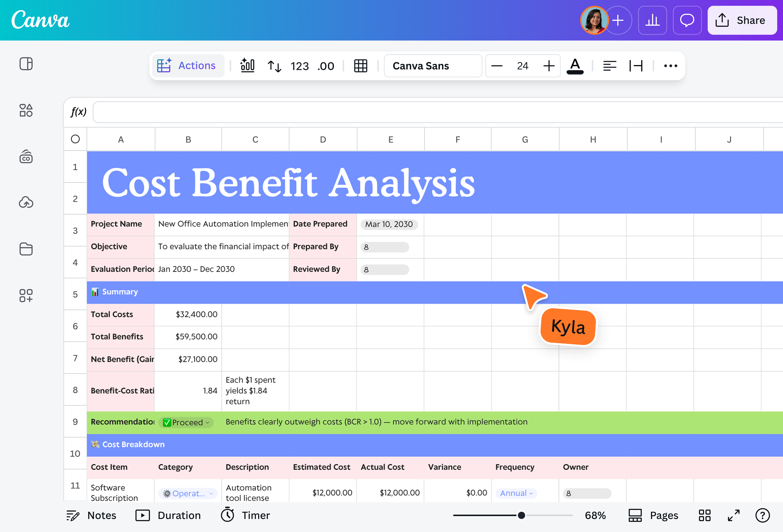The width and height of the screenshot is (783, 532).
Task: Click the text alignment icon
Action: coord(610,66)
